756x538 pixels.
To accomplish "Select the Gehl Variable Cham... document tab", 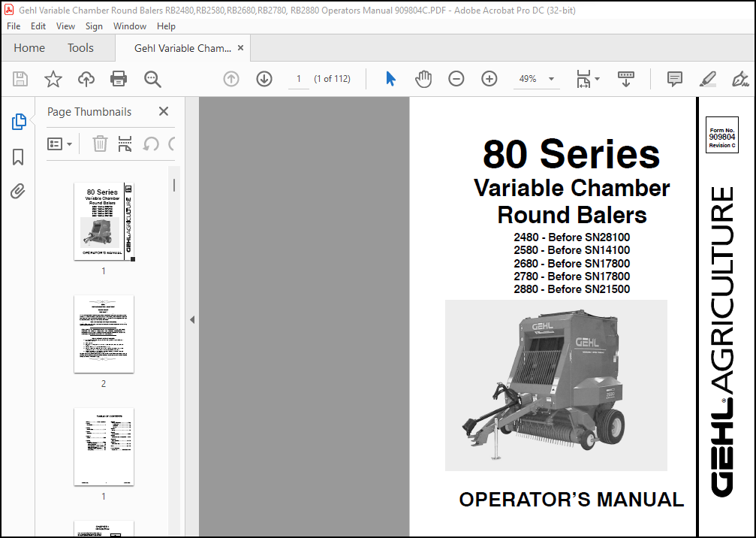I will [x=182, y=48].
